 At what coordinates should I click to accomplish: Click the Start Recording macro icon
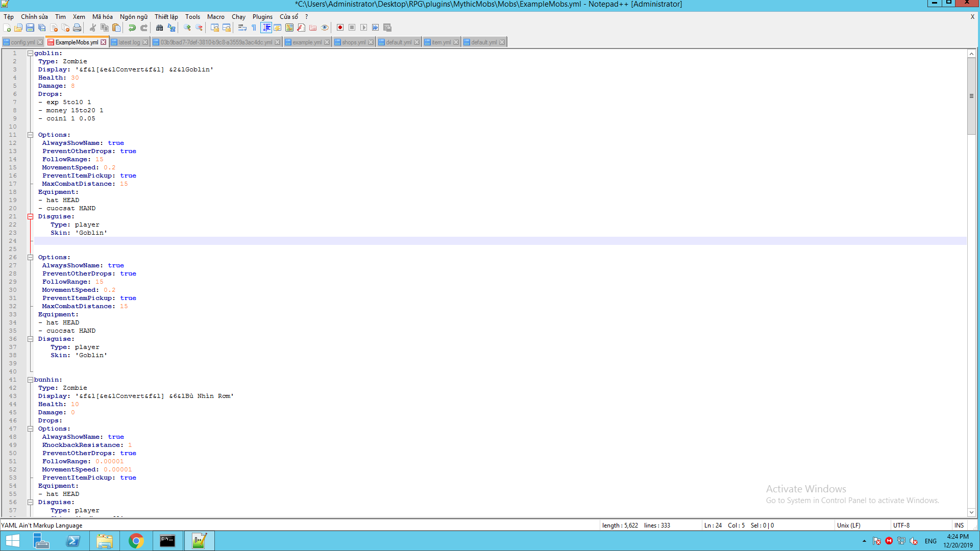tap(340, 28)
